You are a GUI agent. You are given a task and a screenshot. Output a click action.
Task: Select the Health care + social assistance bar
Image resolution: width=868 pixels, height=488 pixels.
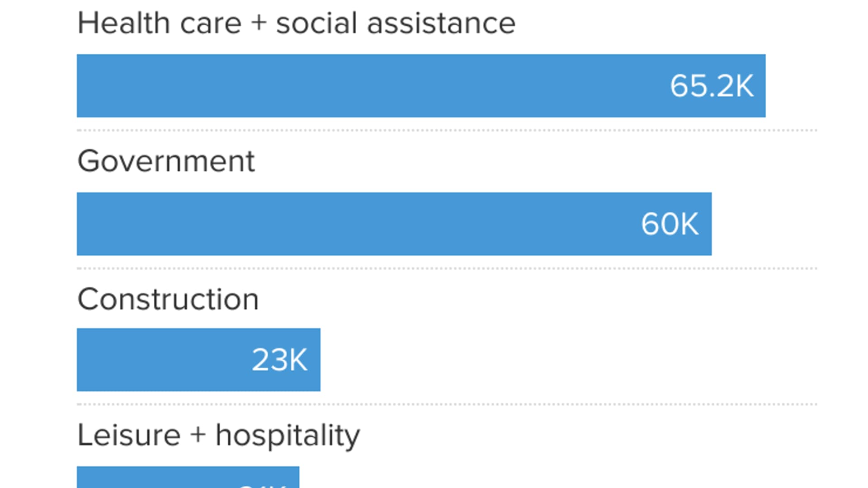362,86
